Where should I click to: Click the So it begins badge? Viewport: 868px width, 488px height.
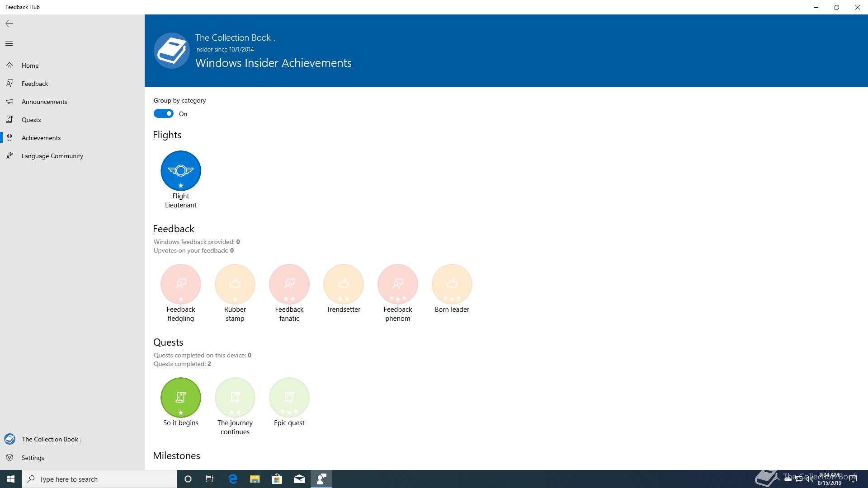181,398
